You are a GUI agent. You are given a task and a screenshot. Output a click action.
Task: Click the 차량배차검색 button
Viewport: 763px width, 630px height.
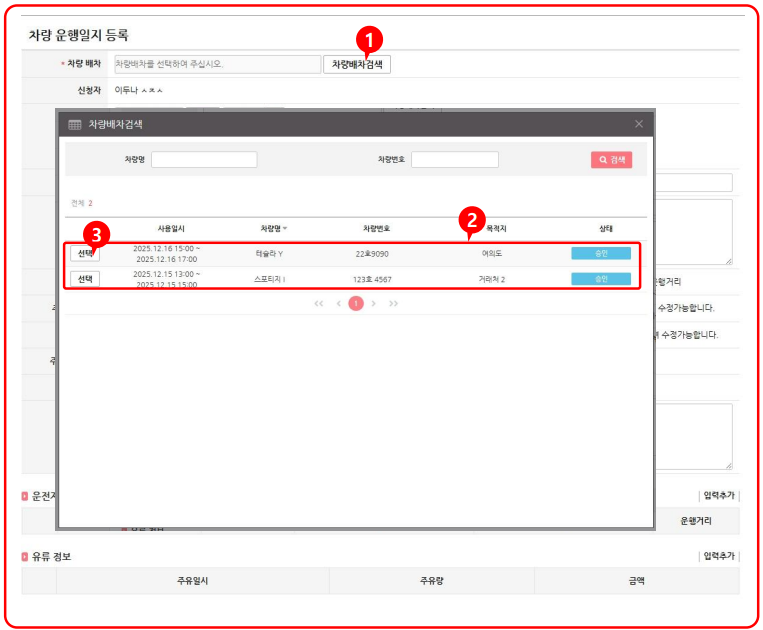point(357,64)
